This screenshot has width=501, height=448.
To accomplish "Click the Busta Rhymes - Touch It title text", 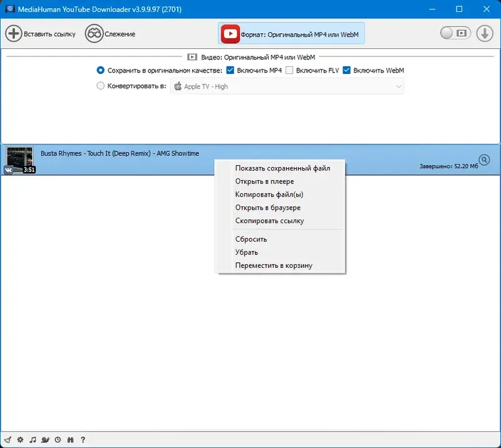I will [x=120, y=153].
